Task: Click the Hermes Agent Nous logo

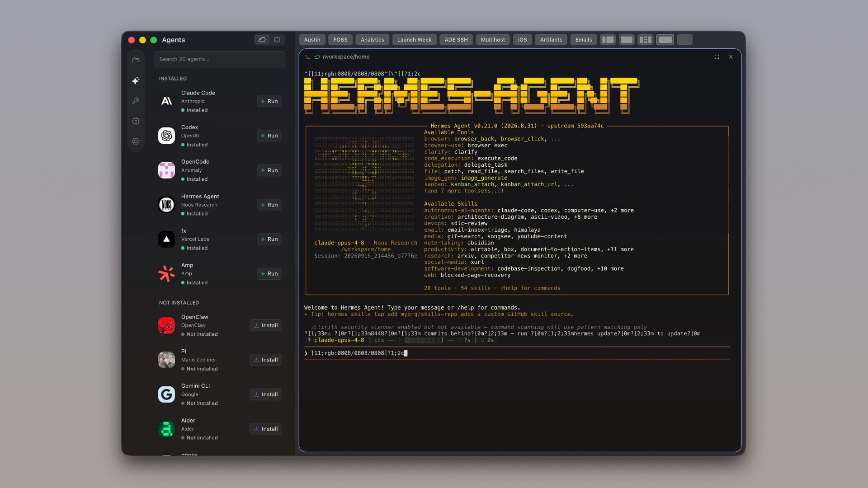Action: tap(166, 205)
